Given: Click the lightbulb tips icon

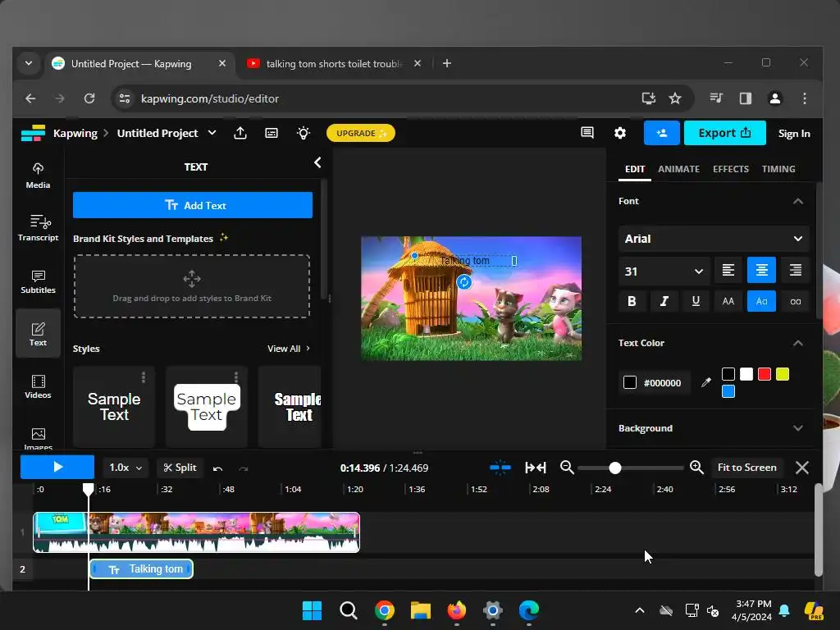Looking at the screenshot, I should coord(304,133).
